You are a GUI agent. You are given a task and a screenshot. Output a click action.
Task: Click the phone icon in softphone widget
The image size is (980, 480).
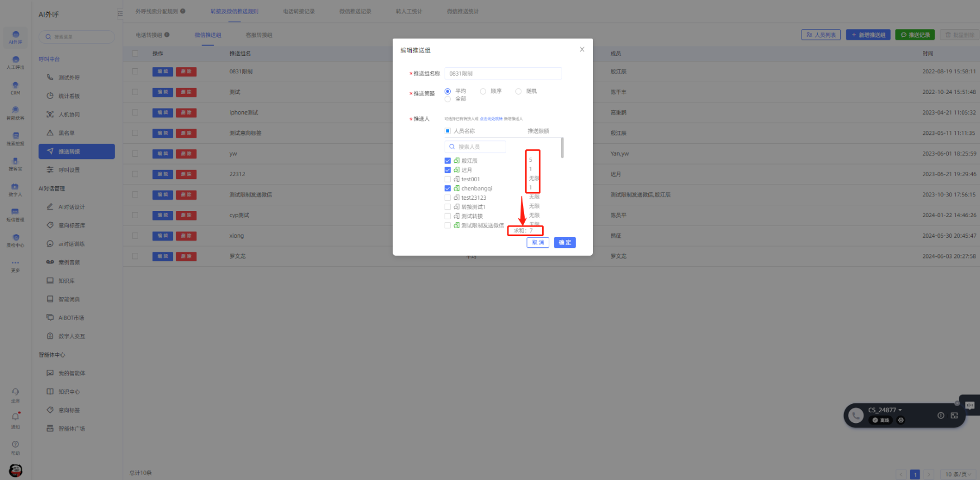(x=855, y=415)
